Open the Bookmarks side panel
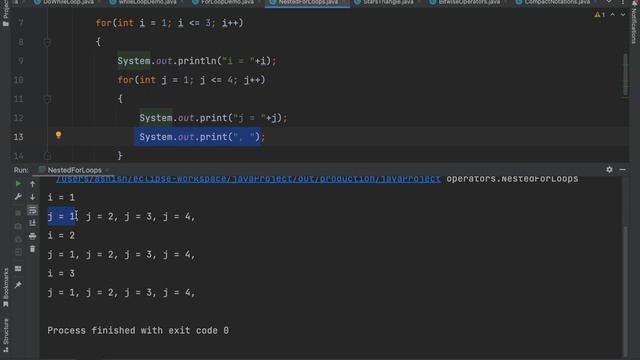Screen dimensions: 640x360 pos(6,287)
